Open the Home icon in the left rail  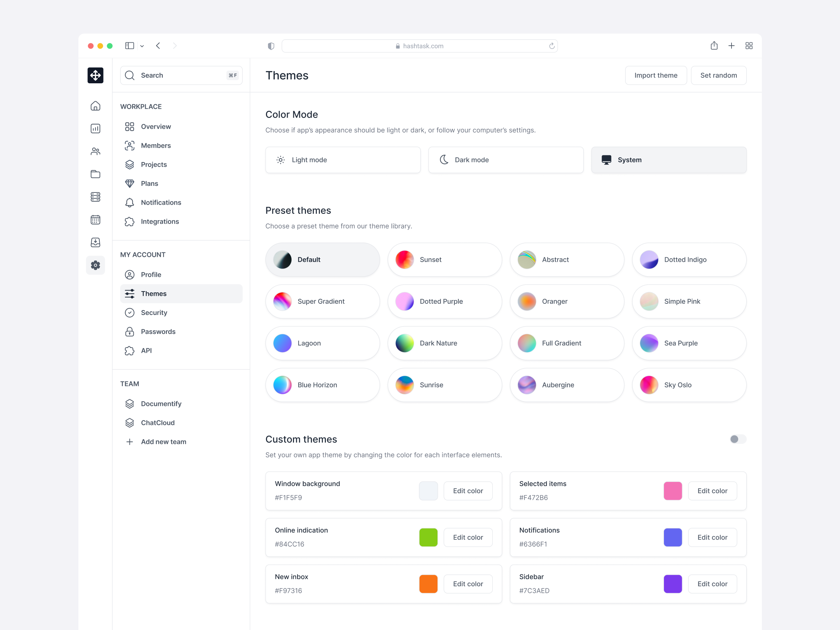click(95, 106)
